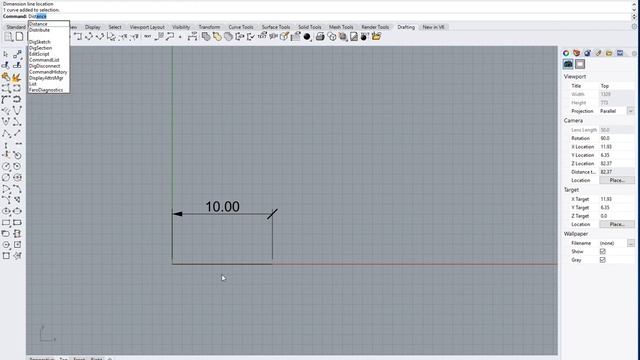Open the Mesh Tools tab
The width and height of the screenshot is (640, 360).
pyautogui.click(x=341, y=27)
